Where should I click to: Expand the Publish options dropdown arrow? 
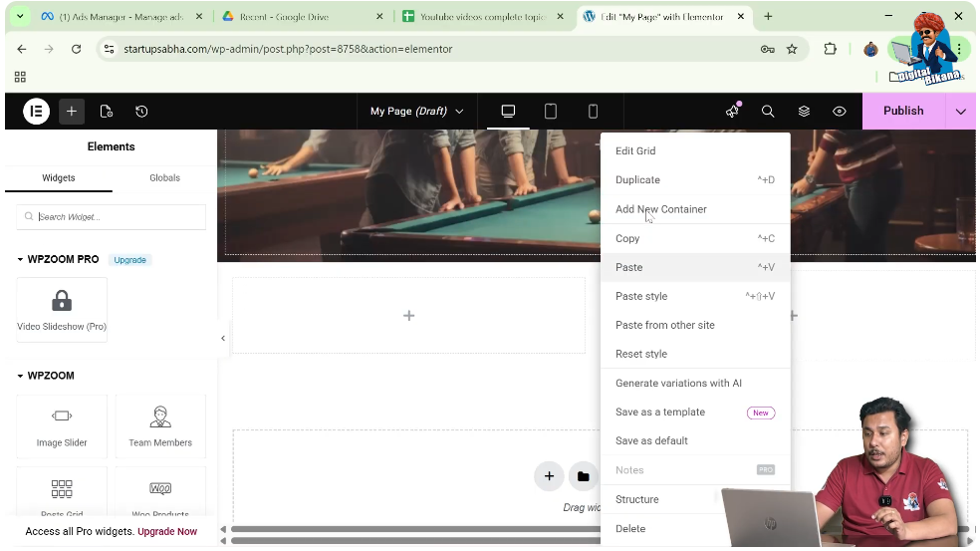[960, 112]
